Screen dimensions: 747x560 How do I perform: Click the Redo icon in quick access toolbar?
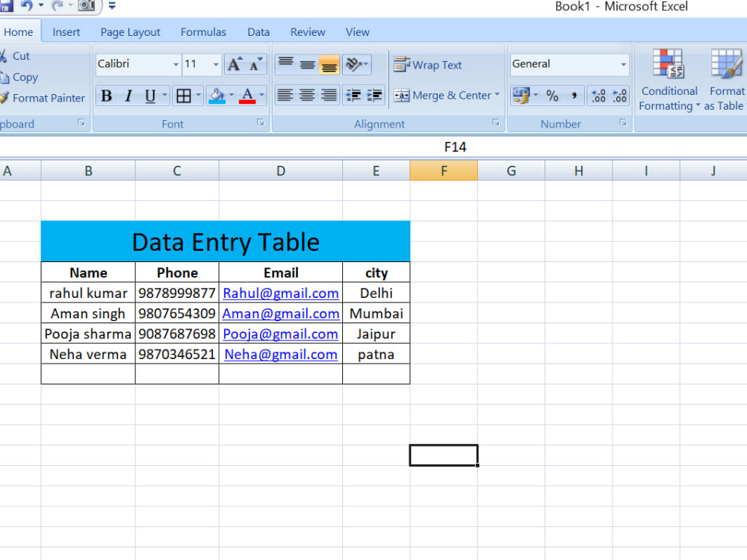[x=58, y=6]
